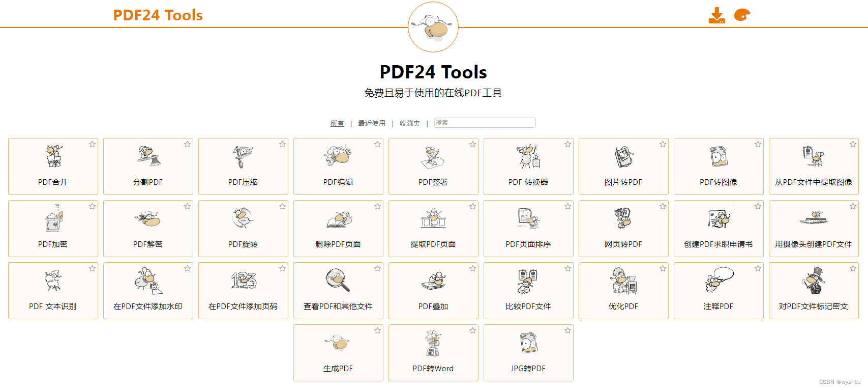Open 在PDF文件添加页码 123 icon
This screenshot has width=868, height=390.
tap(244, 281)
